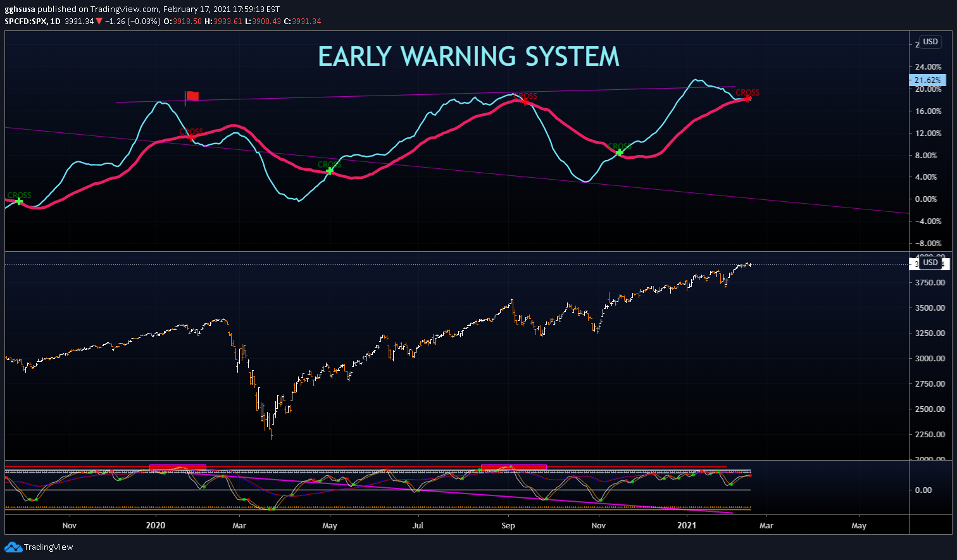Image resolution: width=957 pixels, height=560 pixels.
Task: Click the 4.00% price scale label
Action: coord(926,177)
